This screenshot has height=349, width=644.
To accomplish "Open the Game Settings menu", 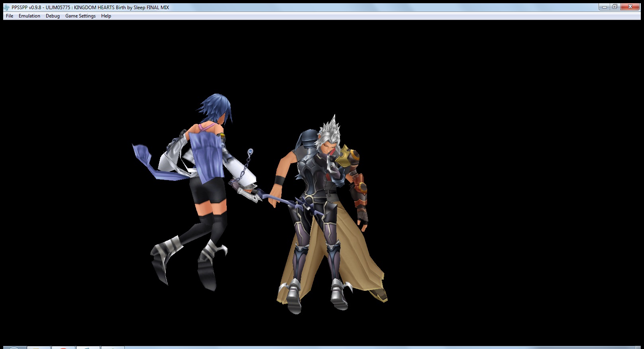I will click(80, 16).
